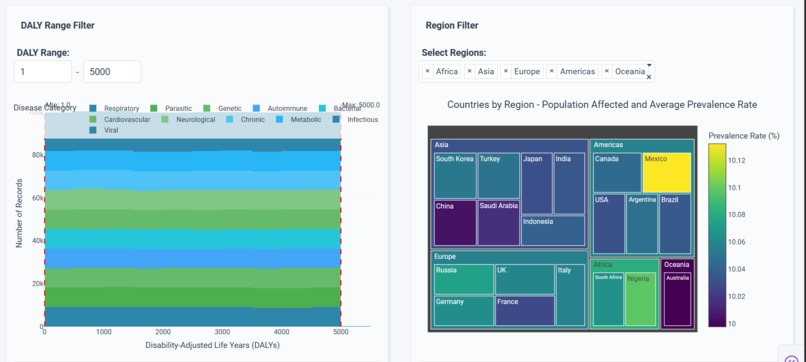The image size is (806, 362).
Task: Toggle the Chronic legend entry
Action: [x=245, y=119]
